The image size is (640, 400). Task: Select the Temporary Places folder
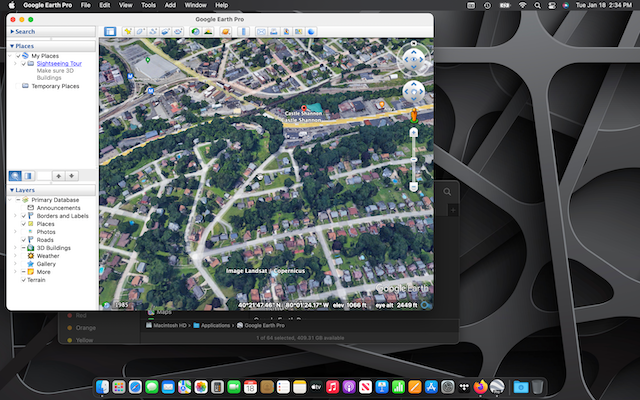(x=55, y=86)
